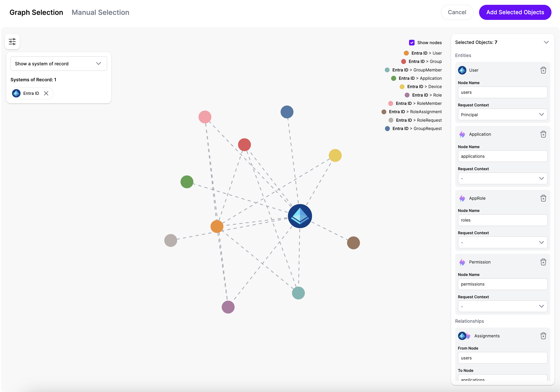Click Add Selected Objects button

[515, 12]
